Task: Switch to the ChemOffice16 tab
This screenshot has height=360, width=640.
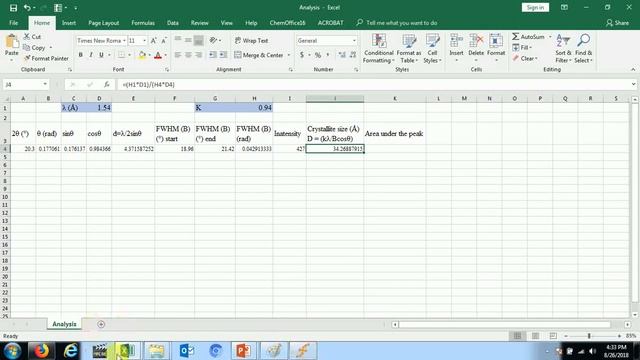Action: 287,23
